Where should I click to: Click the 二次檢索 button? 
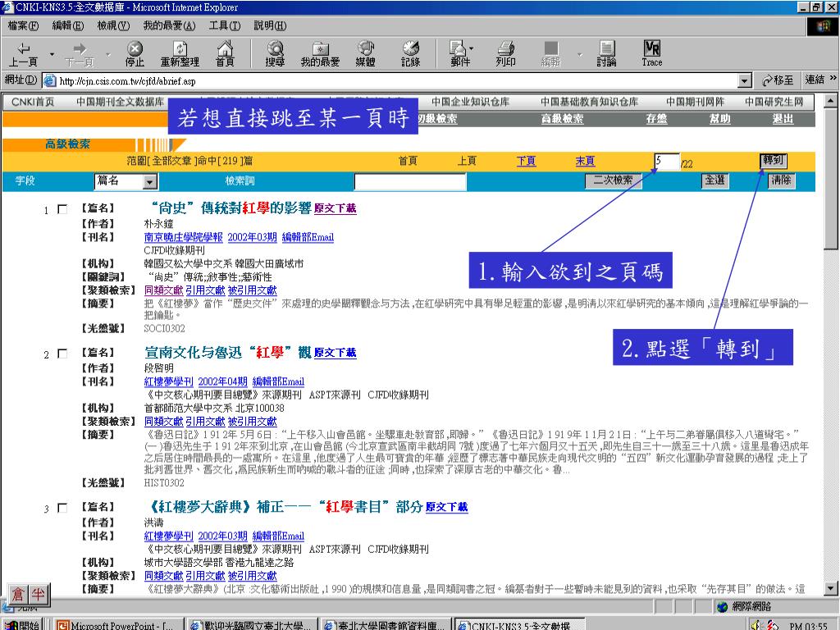coord(613,180)
